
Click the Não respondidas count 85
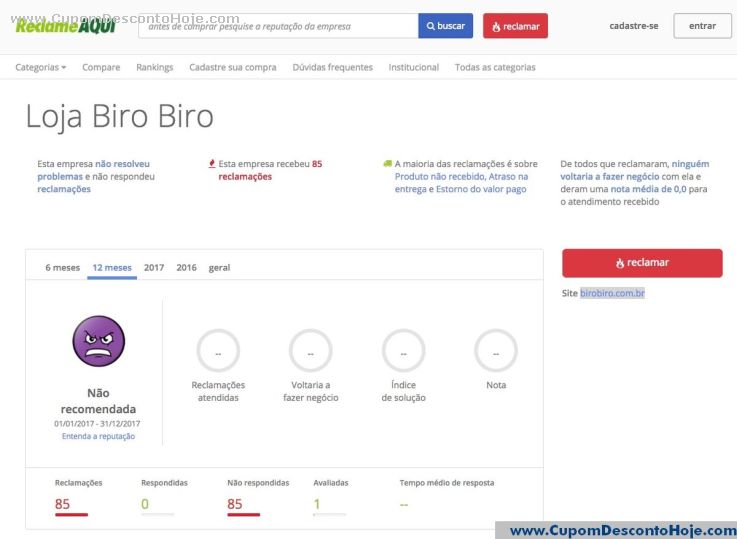(235, 504)
